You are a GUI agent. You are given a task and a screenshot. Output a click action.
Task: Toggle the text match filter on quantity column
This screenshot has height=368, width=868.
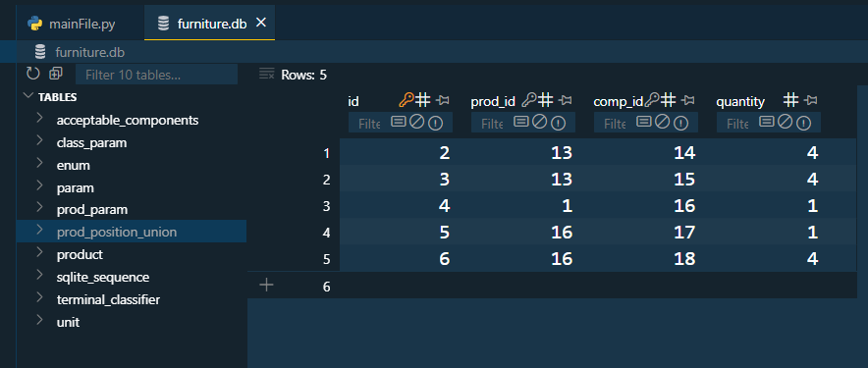(x=766, y=122)
